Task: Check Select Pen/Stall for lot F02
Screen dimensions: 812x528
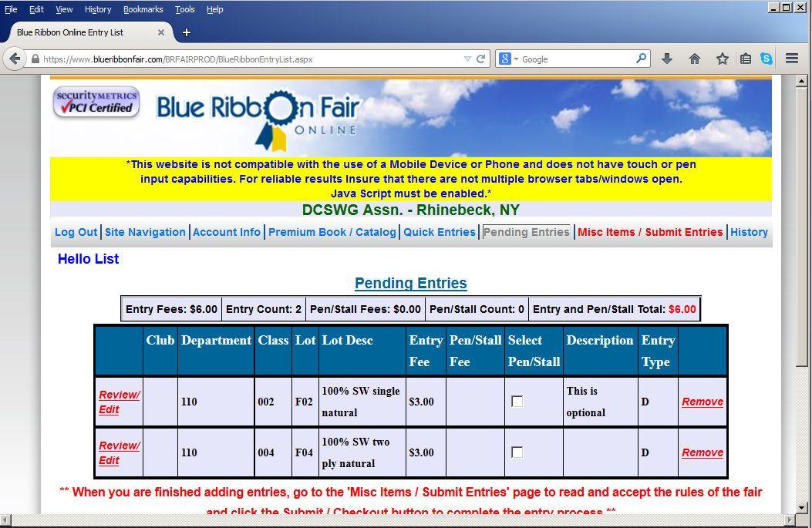Action: coord(517,401)
